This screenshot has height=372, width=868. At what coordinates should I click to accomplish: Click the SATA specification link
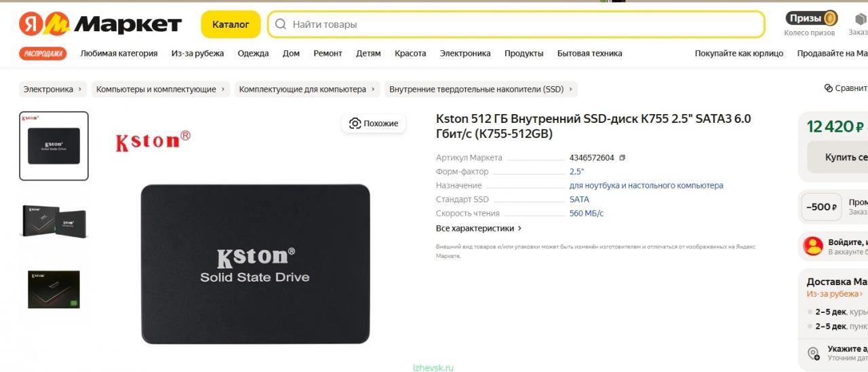coord(579,200)
